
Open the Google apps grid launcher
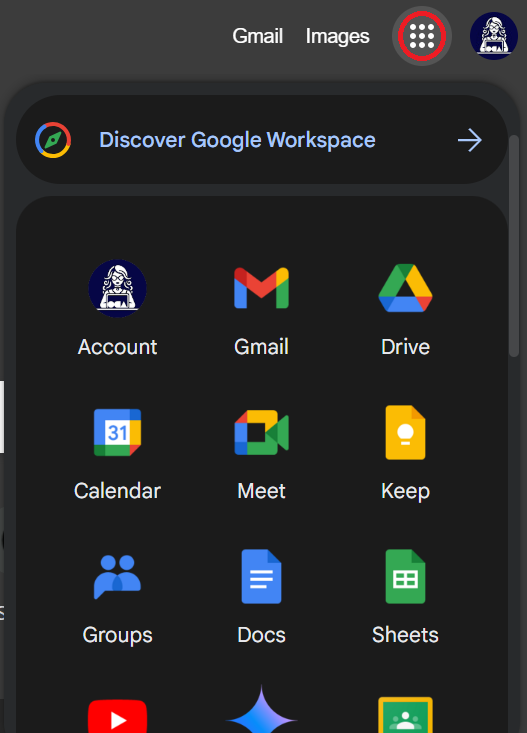(421, 36)
